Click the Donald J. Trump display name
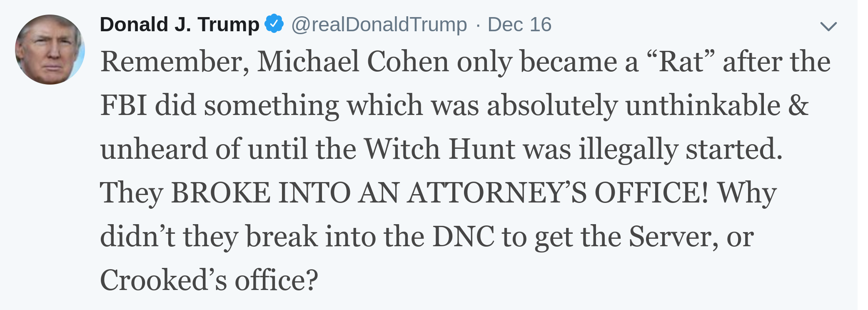 [180, 24]
